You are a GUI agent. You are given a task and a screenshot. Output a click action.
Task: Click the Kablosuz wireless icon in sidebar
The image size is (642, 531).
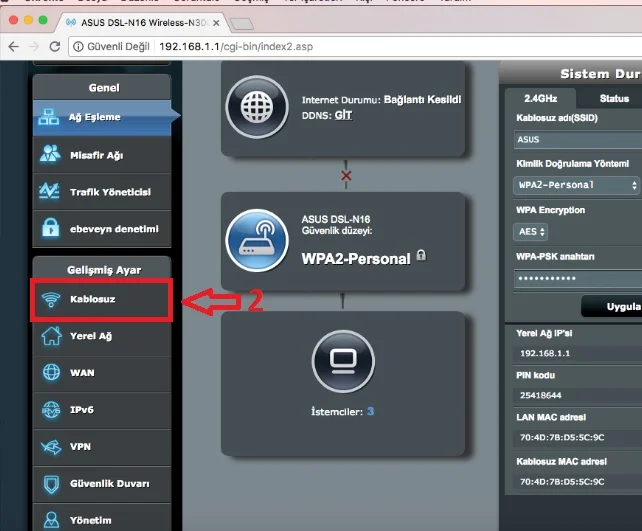coord(50,299)
